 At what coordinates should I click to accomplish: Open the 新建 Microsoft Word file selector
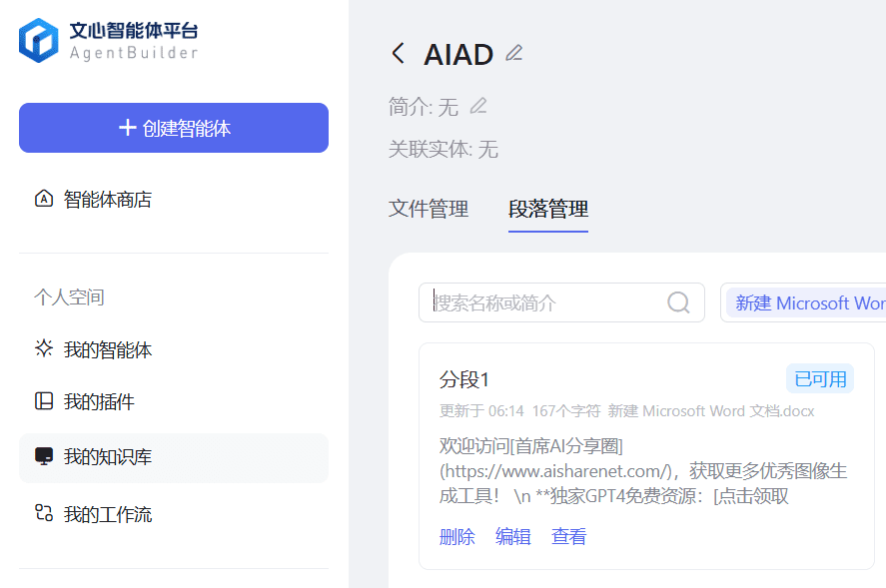805,302
